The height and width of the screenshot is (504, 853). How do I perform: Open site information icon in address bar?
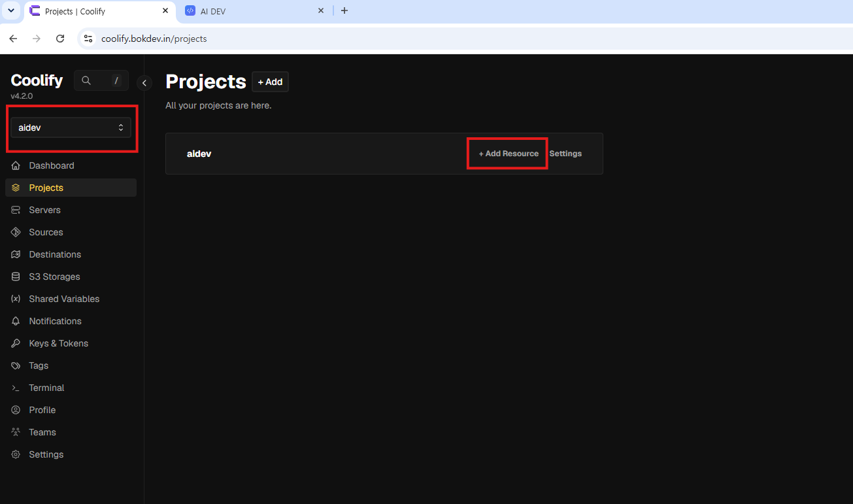(x=88, y=39)
